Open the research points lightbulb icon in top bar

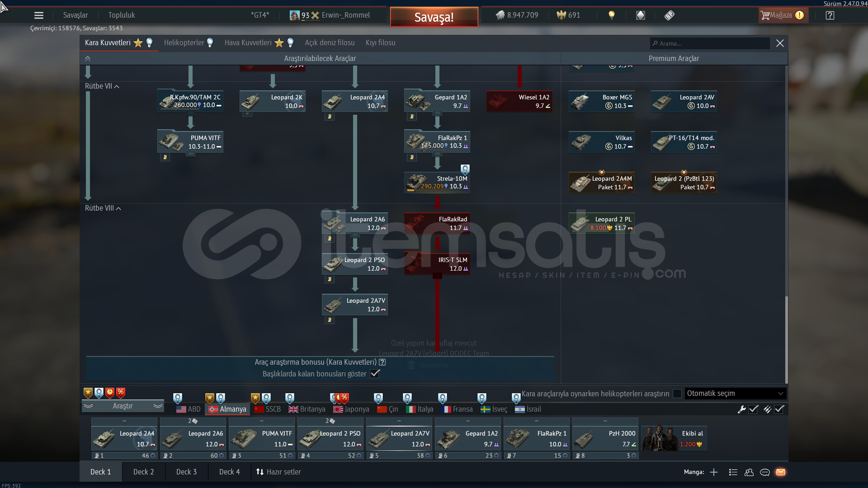click(x=612, y=15)
